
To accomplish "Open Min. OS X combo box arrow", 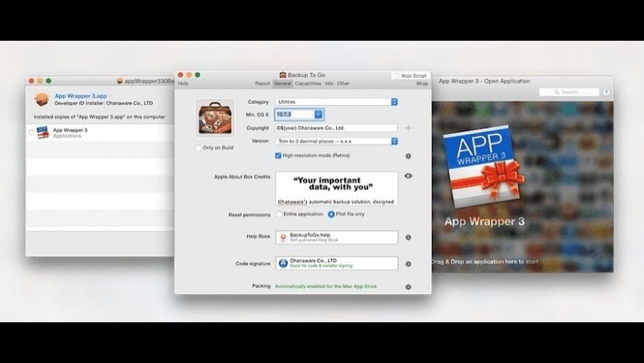I will tap(318, 114).
